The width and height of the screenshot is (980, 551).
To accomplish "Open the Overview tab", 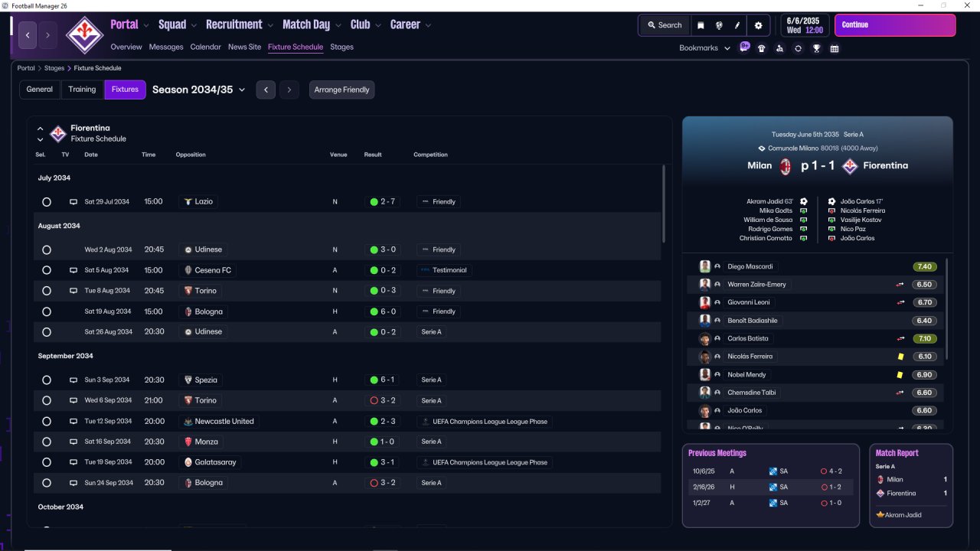I will click(126, 47).
